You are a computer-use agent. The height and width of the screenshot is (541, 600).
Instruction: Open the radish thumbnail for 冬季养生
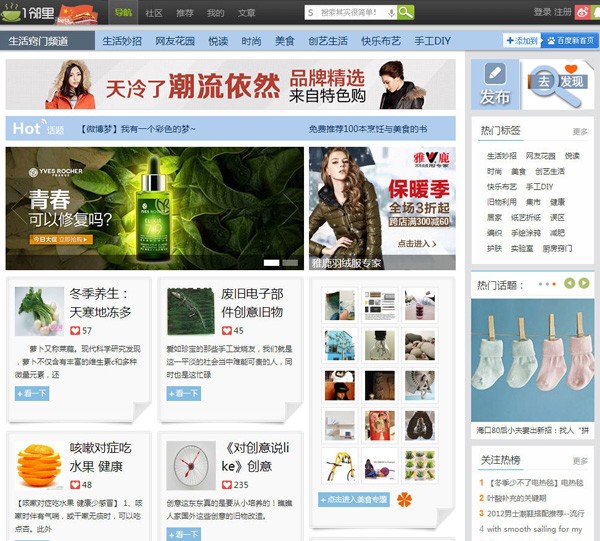point(39,311)
